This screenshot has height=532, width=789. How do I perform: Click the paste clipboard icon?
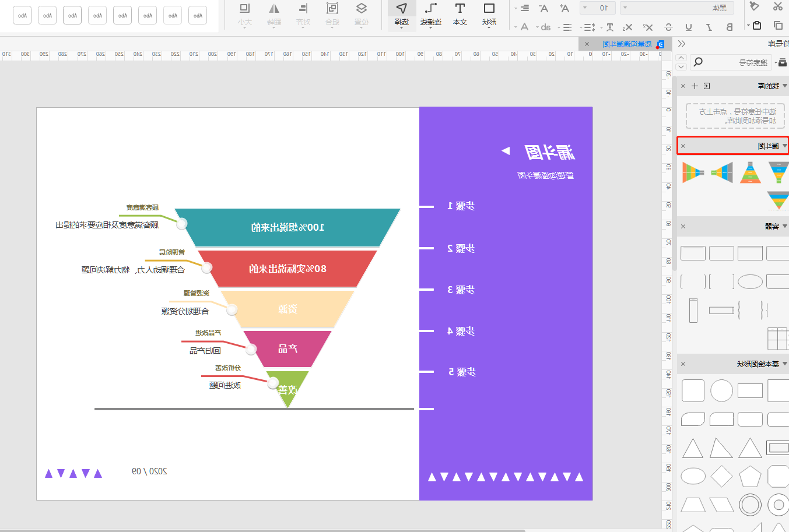(756, 25)
